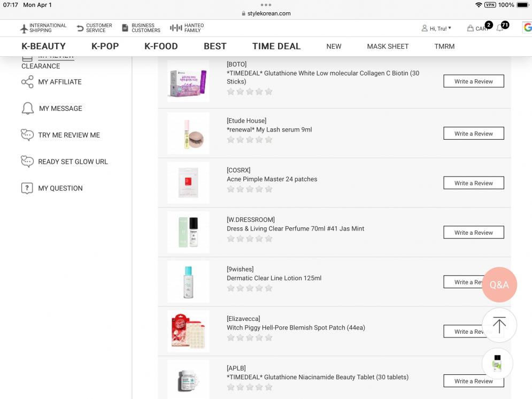Go to the TIME DEAL tab

[x=276, y=46]
